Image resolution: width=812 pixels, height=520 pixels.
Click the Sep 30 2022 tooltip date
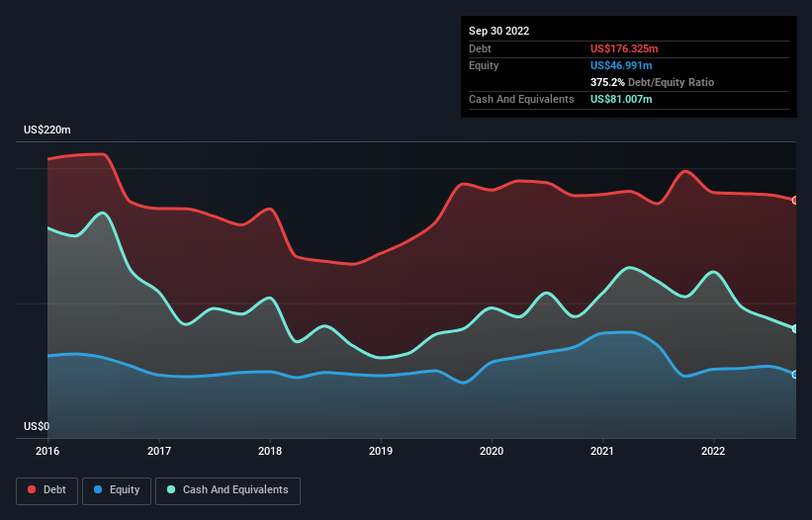click(x=499, y=31)
